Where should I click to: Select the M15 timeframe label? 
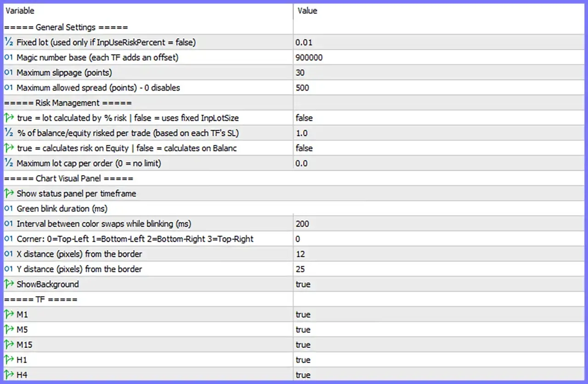click(24, 345)
